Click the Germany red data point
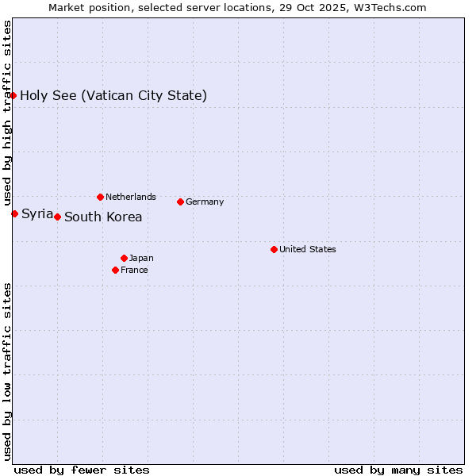The height and width of the screenshot is (476, 476). pyautogui.click(x=180, y=202)
